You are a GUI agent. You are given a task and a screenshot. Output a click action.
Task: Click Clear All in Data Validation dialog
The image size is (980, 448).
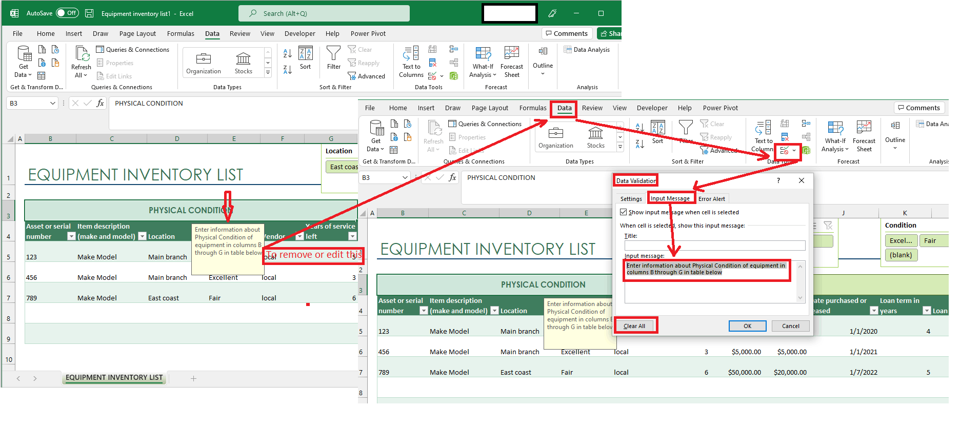[x=634, y=326]
